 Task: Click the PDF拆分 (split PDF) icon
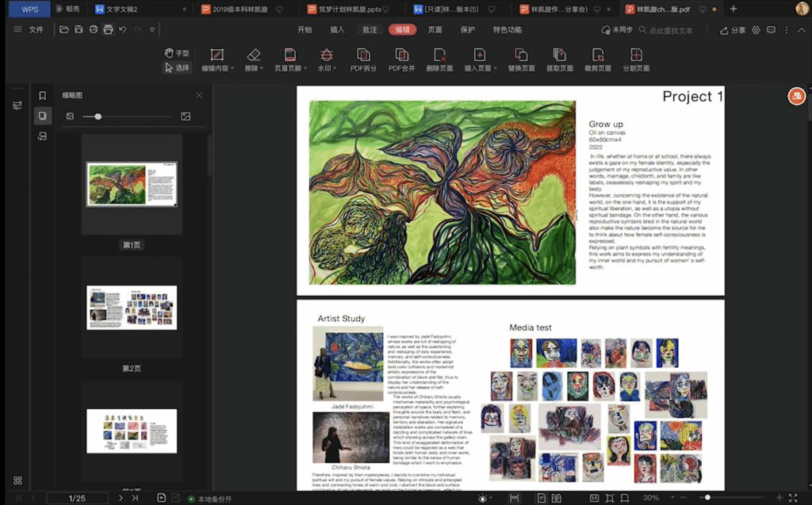click(x=363, y=55)
